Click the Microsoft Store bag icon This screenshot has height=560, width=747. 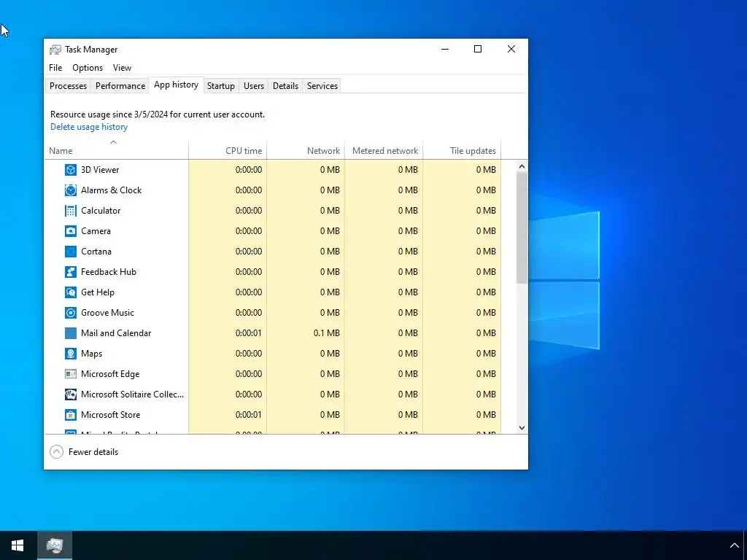click(71, 415)
